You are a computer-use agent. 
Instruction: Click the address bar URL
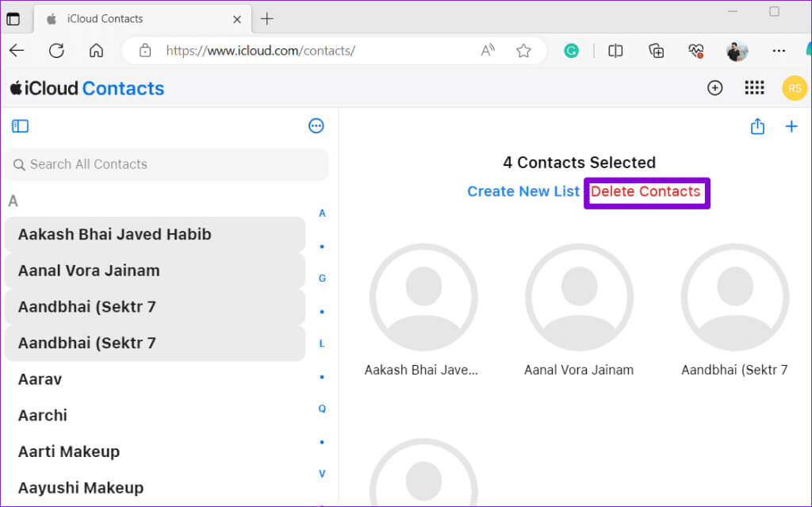(260, 50)
